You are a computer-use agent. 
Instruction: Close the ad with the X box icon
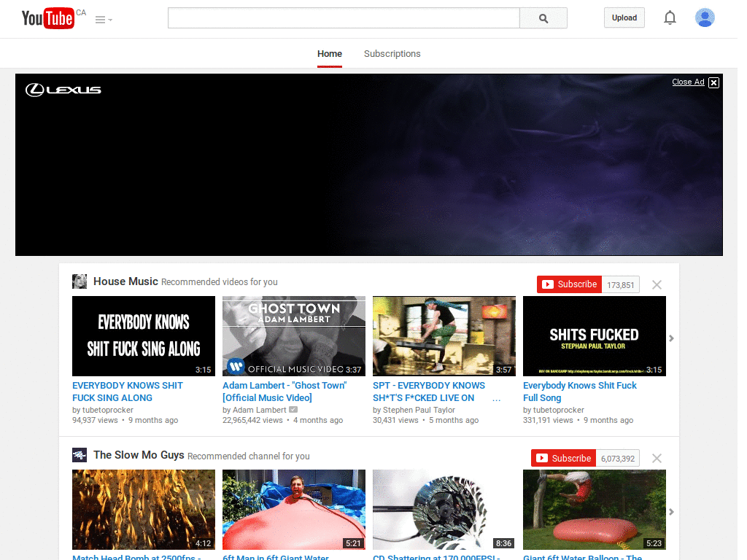(x=713, y=82)
